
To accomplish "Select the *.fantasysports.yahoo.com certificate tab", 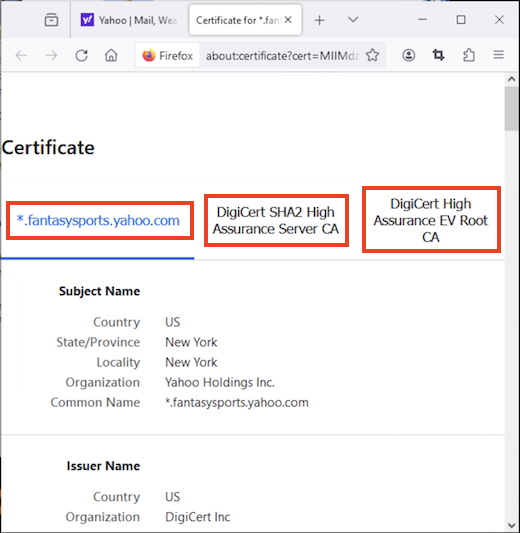I will 98,221.
